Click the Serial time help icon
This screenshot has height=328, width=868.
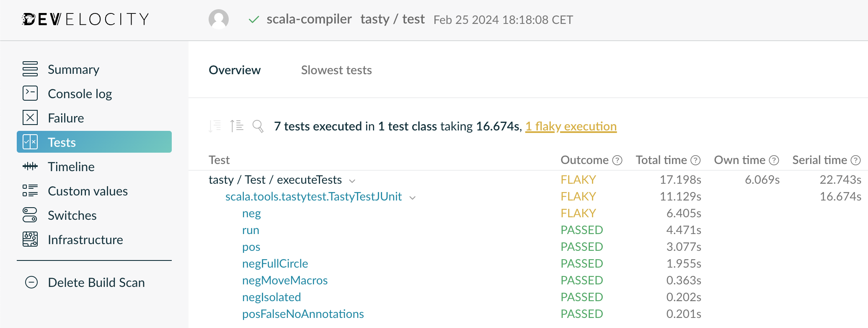point(856,160)
